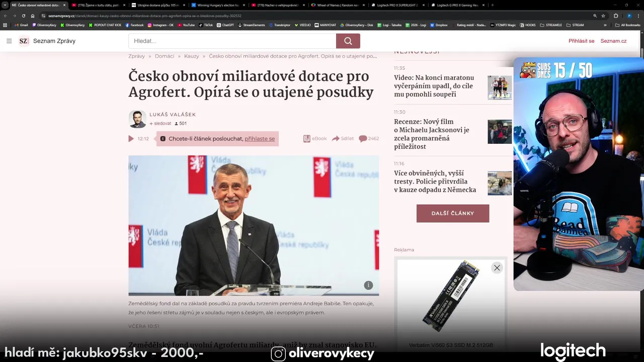
Task: Close the Česko obnoví miliardové dotace tab
Action: tap(64, 5)
